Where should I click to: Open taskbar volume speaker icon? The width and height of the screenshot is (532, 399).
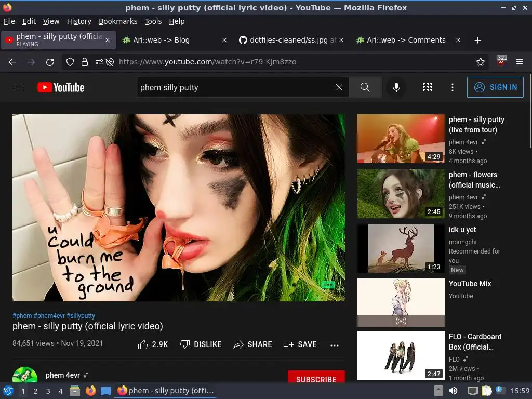[453, 391]
